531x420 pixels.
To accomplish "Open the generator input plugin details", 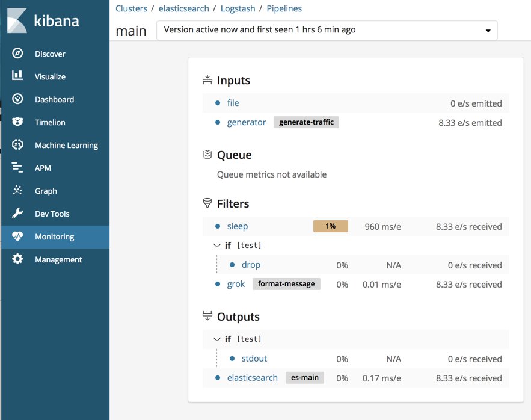I will (246, 122).
